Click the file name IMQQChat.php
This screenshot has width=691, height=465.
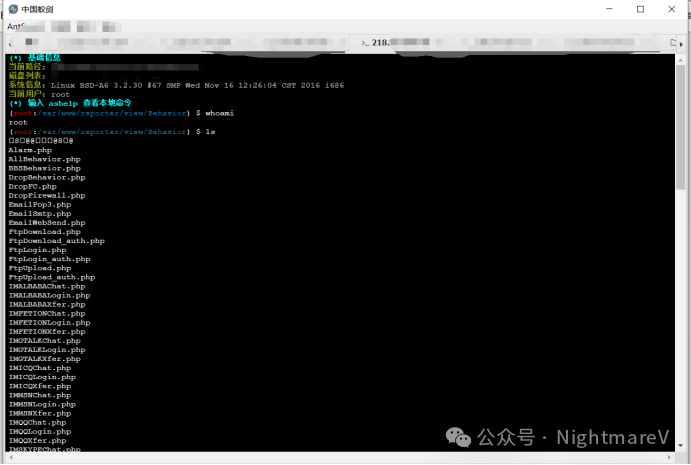[x=37, y=422]
